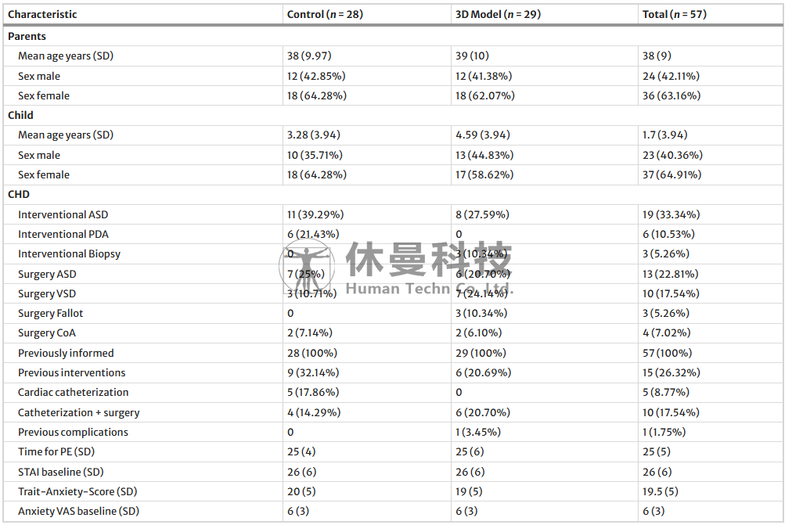The image size is (792, 532).
Task: Select the Surgery Fallot row label
Action: pos(51,314)
